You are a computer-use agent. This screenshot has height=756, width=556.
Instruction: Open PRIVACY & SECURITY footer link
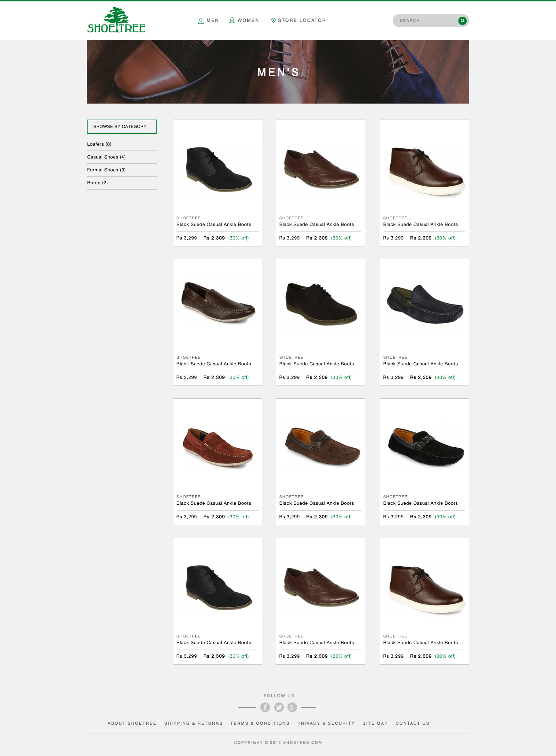click(x=326, y=723)
